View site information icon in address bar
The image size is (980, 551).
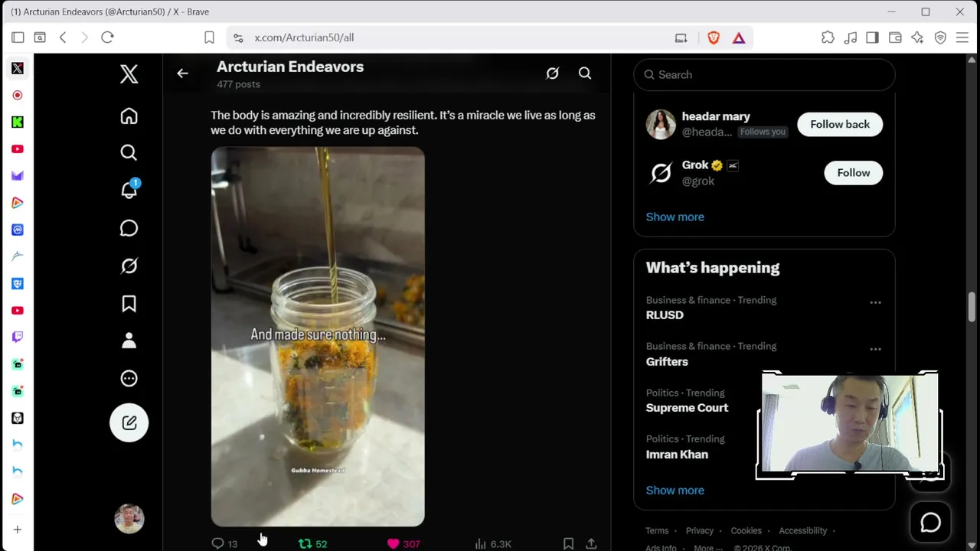tap(238, 37)
